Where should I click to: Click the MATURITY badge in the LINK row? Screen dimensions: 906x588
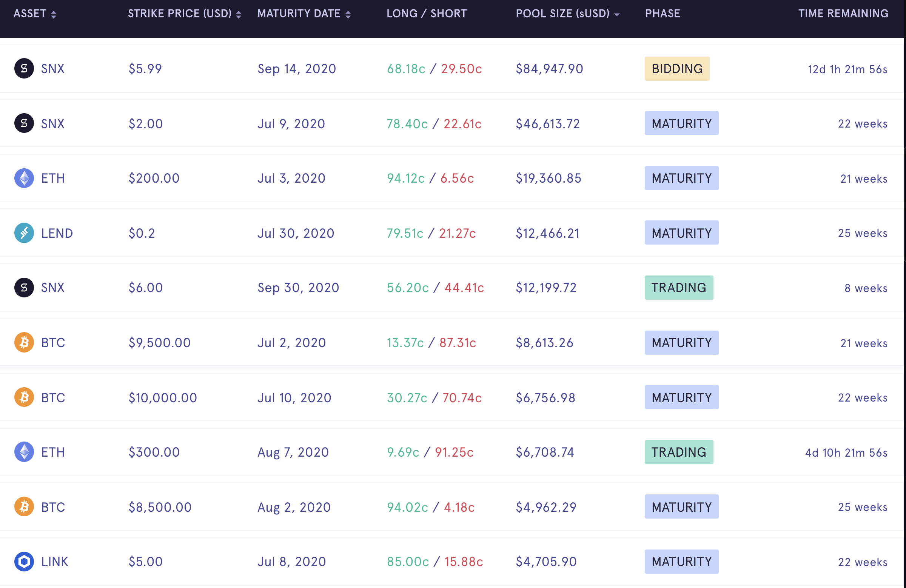[681, 562]
